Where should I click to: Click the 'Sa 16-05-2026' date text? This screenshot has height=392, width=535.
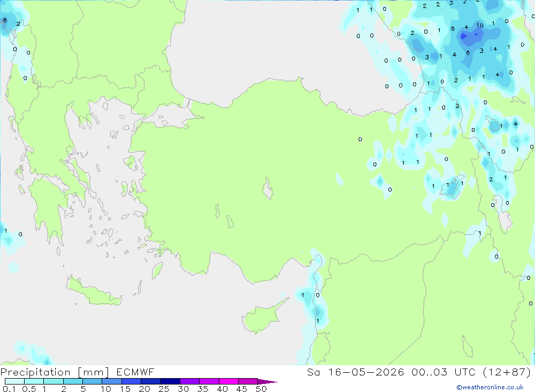[355, 372]
